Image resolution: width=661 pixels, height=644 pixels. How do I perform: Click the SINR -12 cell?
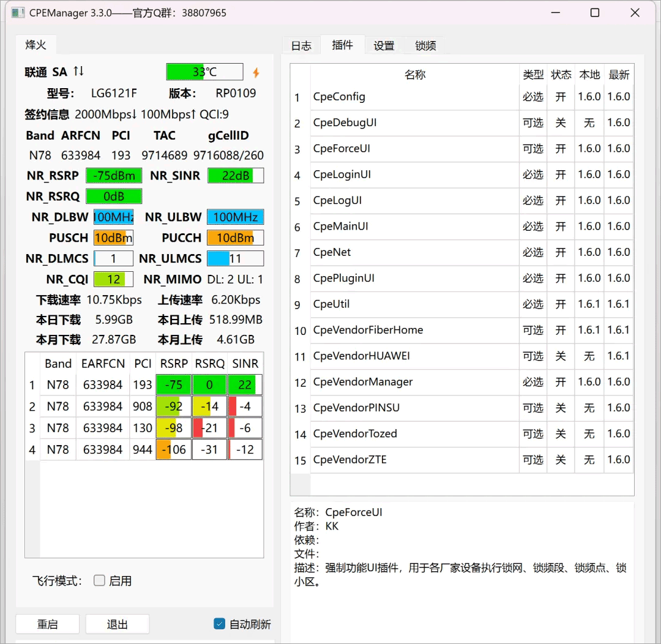click(245, 449)
